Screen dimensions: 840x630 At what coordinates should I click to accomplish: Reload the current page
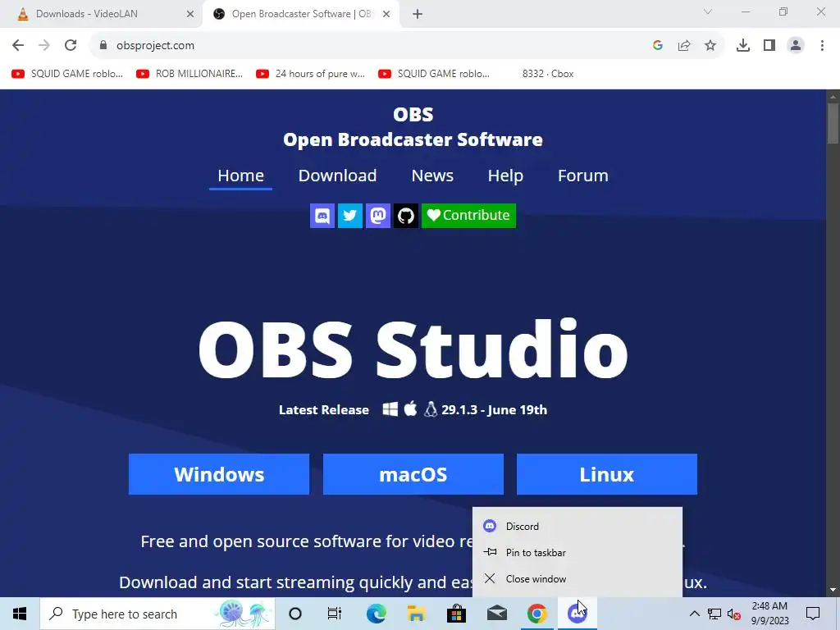71,46
